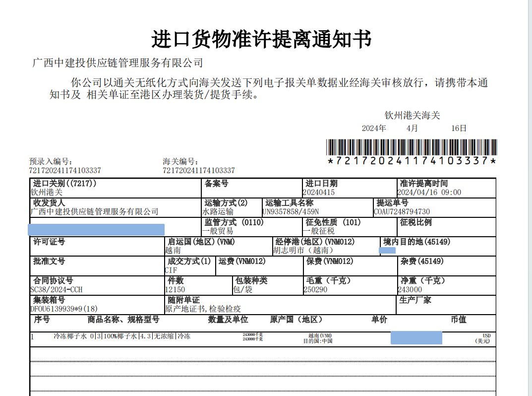The width and height of the screenshot is (532, 396).
Task: Click the 币值 column header
Action: click(459, 319)
